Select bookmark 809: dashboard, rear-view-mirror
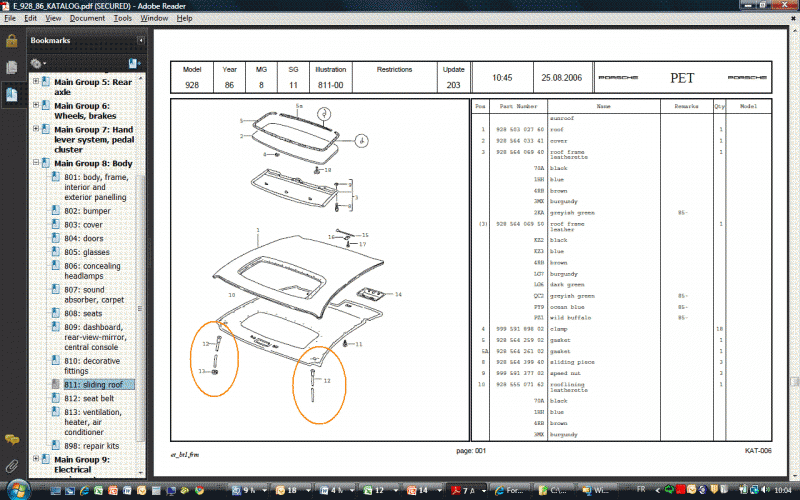Image resolution: width=800 pixels, height=500 pixels. 95,337
